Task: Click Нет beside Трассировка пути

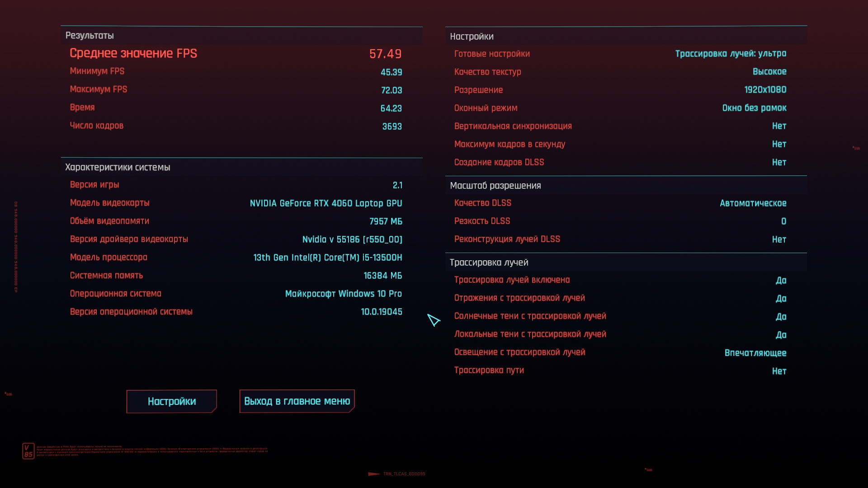Action: [779, 371]
